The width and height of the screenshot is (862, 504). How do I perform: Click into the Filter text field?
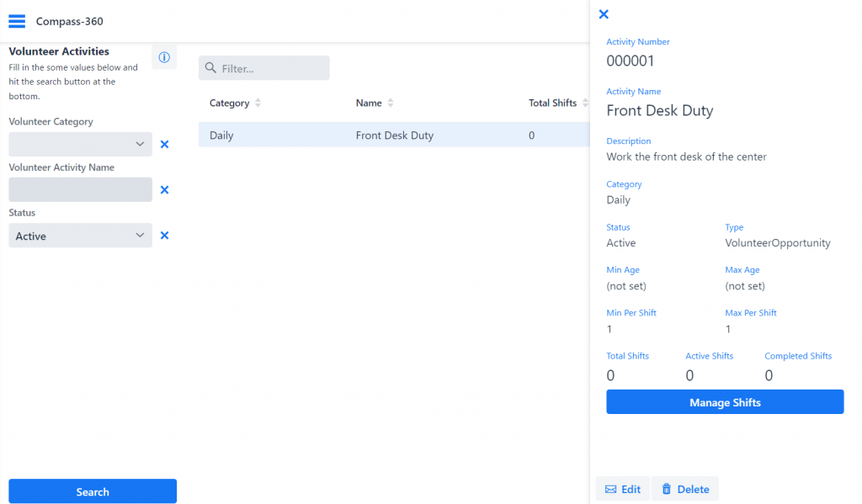click(x=264, y=68)
